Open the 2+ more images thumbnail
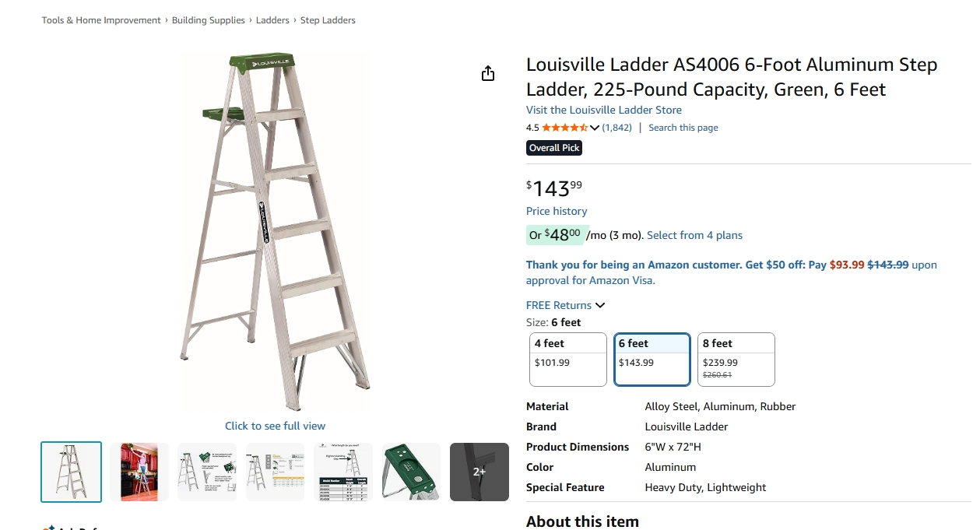Viewport: 980px width, 530px height. coord(479,472)
